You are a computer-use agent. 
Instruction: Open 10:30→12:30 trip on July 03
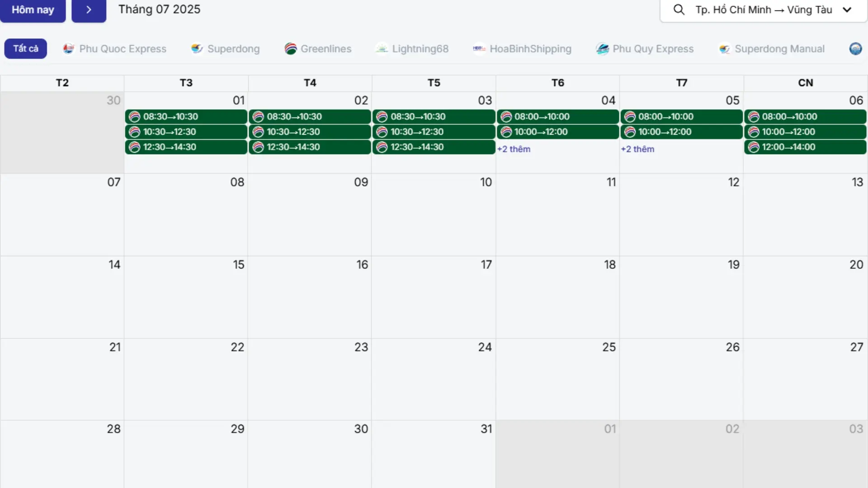pyautogui.click(x=434, y=132)
